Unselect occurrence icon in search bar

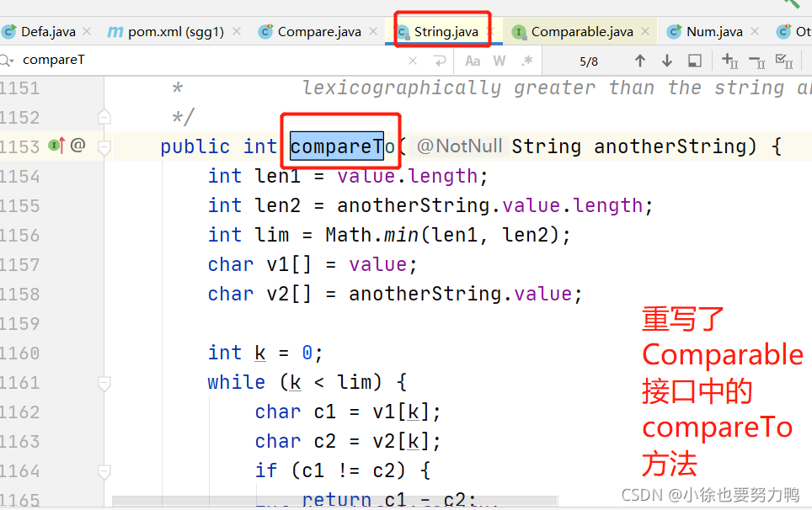pyautogui.click(x=757, y=62)
